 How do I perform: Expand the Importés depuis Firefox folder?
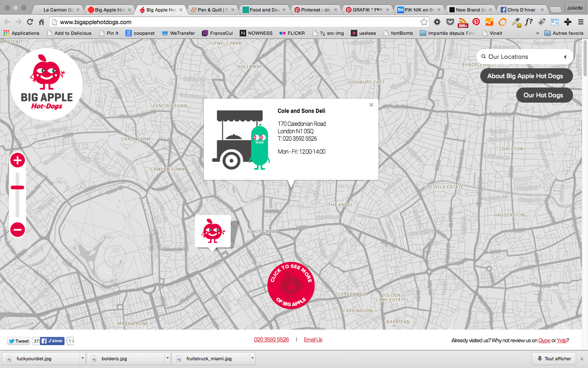(x=447, y=33)
